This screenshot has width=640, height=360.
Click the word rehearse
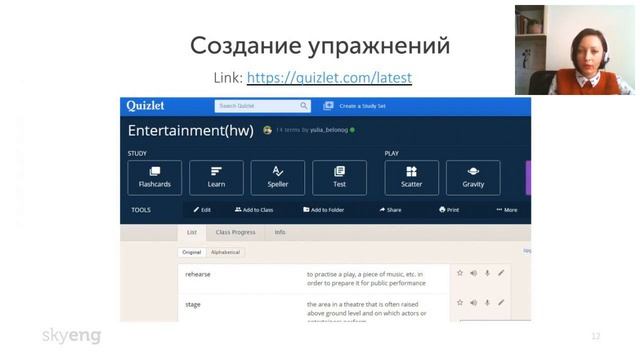coord(198,274)
